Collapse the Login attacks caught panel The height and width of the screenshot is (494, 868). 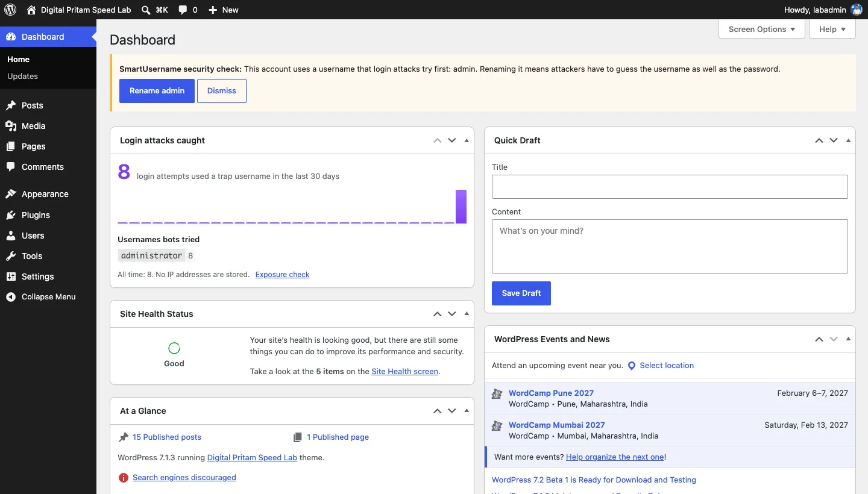point(467,140)
